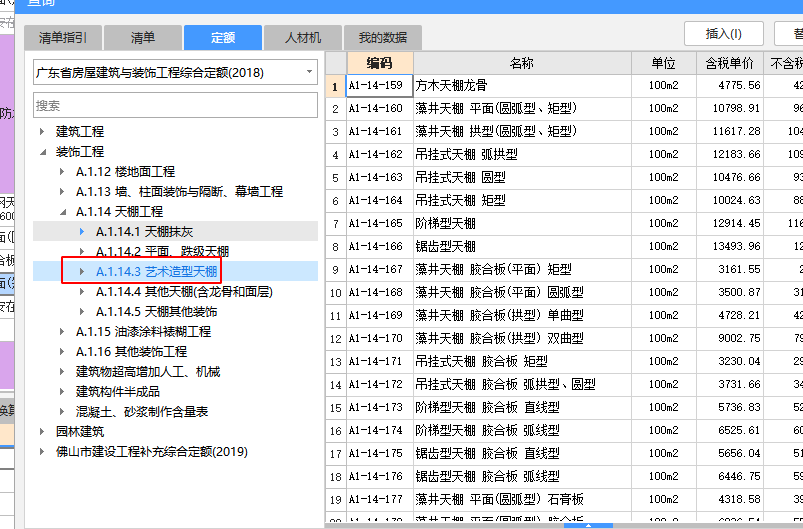The width and height of the screenshot is (803, 529).
Task: Expand A.1.14.5 天棚其他装饰 arrow
Action: 82,311
